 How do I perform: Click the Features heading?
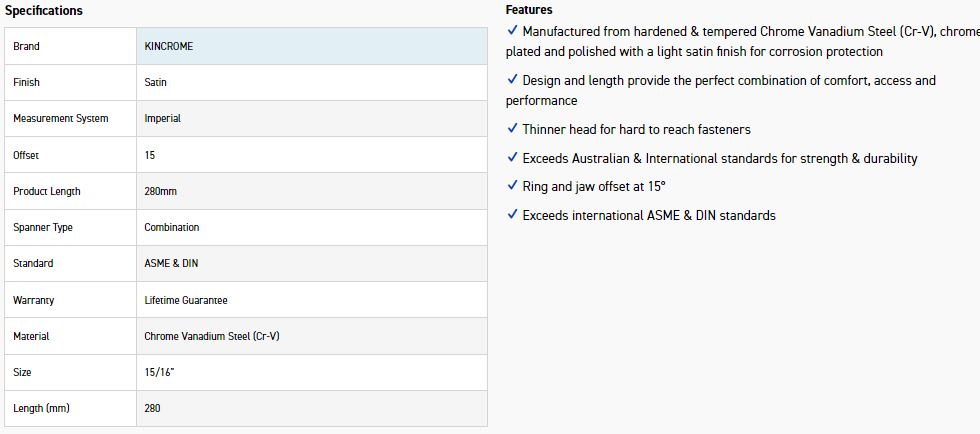coord(529,10)
